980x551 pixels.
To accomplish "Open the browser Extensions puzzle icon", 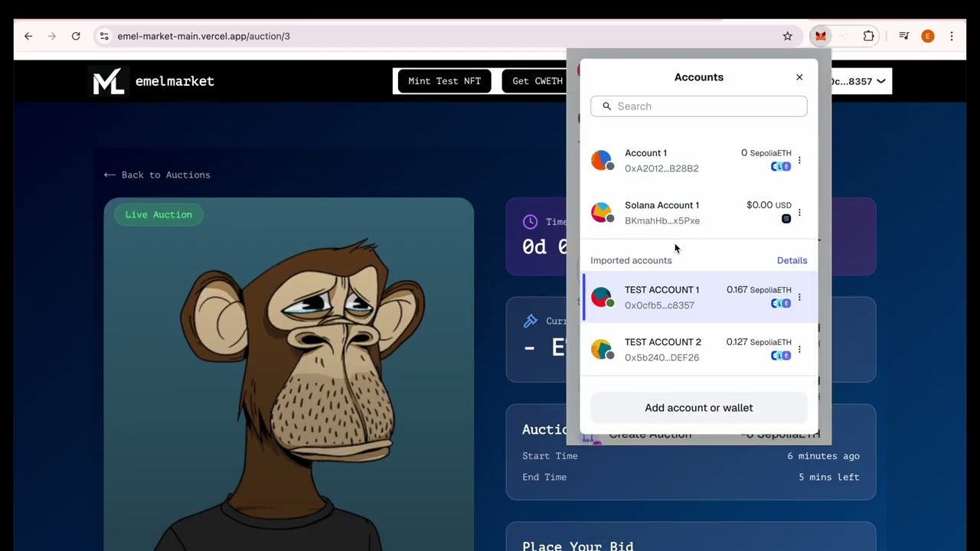I will click(869, 36).
